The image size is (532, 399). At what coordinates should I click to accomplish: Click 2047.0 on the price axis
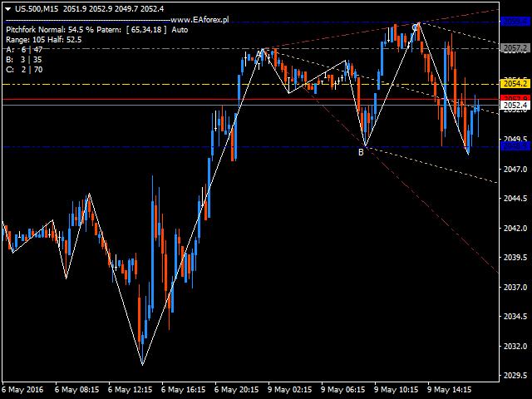515,169
